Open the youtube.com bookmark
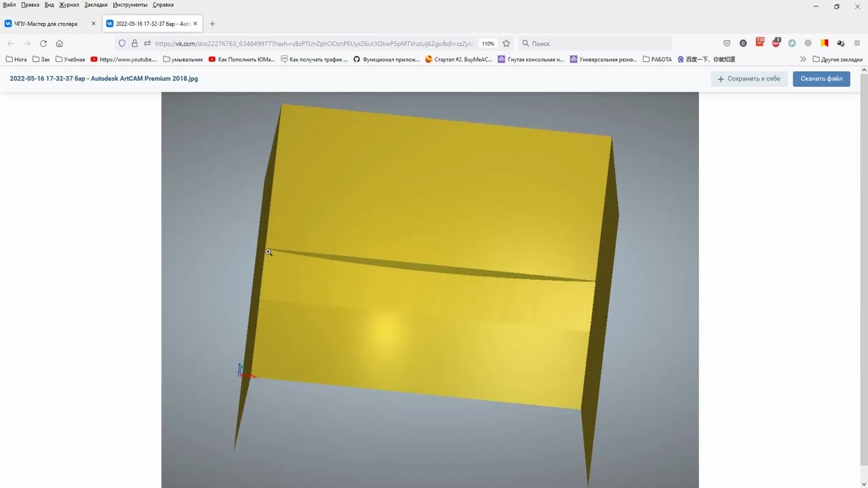The image size is (868, 488). point(123,60)
